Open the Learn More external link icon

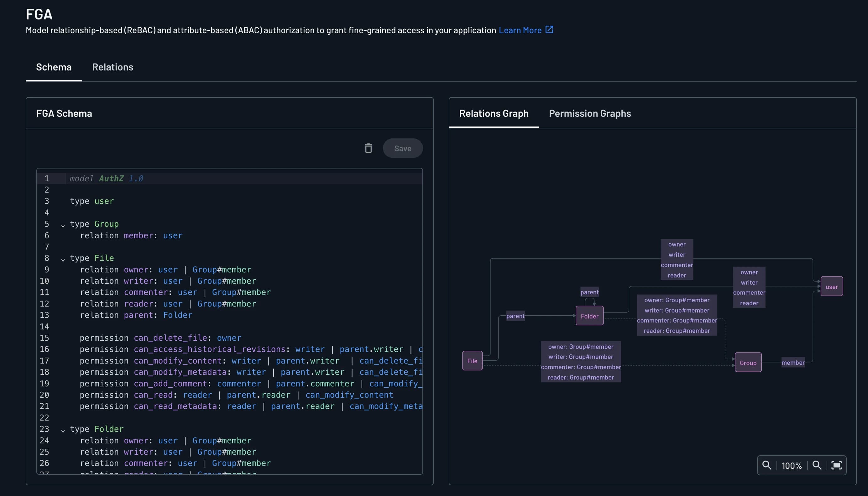549,30
